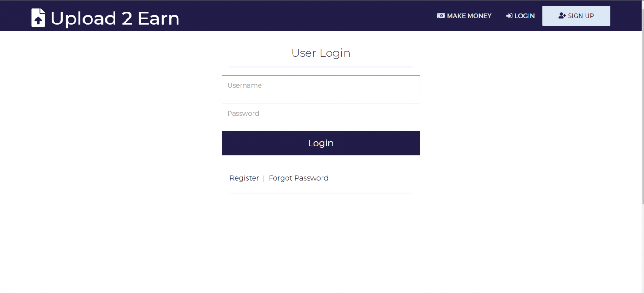Click the scrollbar down arrow at bottom right
The width and height of the screenshot is (644, 293).
coord(641,289)
